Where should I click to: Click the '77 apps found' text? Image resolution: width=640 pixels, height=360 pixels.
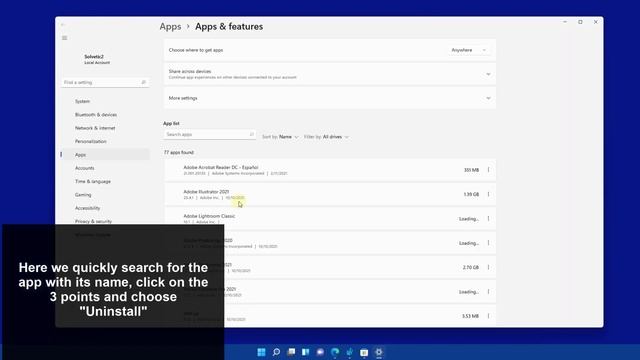[179, 153]
